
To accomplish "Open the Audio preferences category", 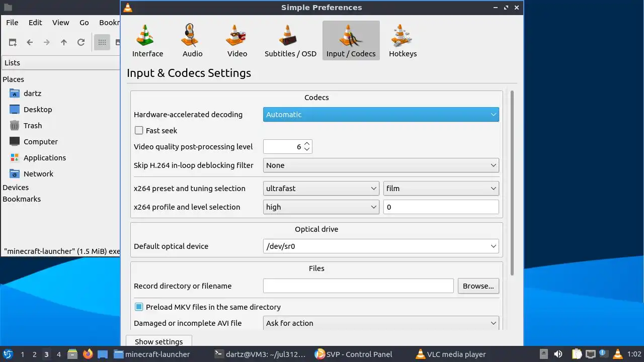I will click(192, 41).
